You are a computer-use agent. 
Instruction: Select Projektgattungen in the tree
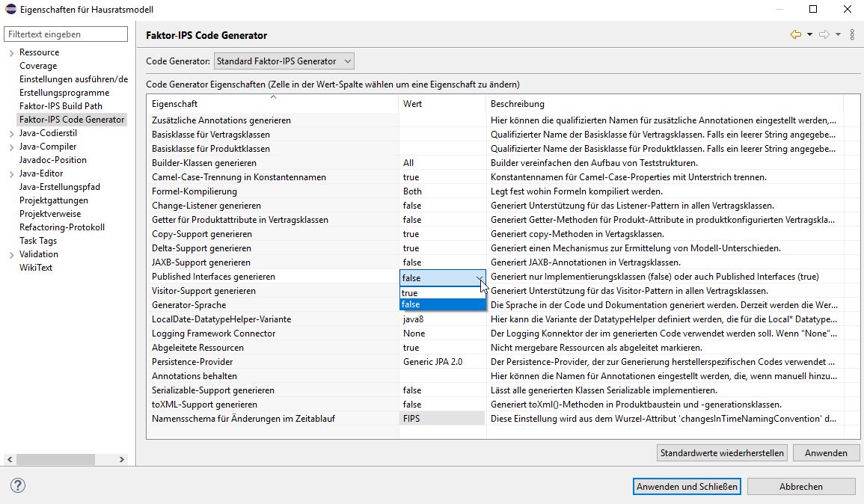click(53, 200)
